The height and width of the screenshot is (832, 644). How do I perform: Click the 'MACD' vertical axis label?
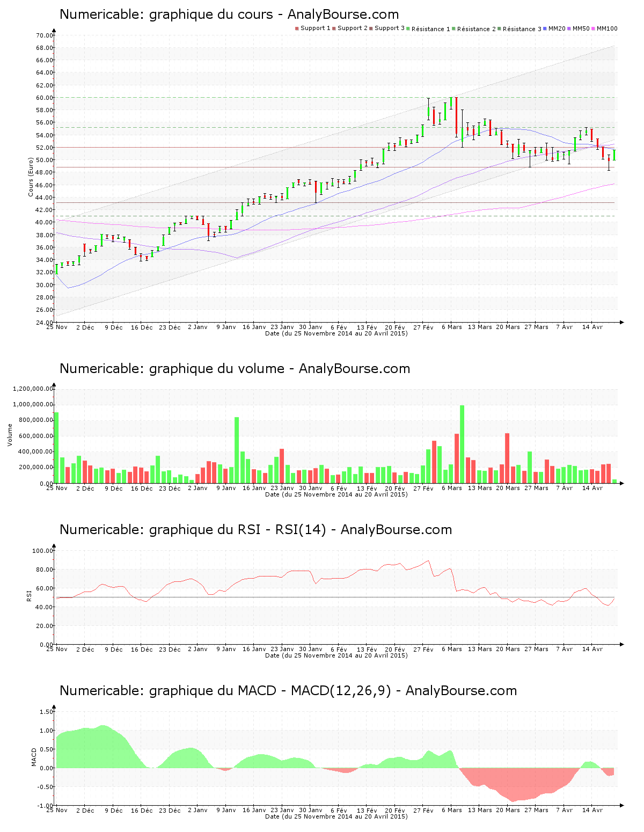coord(34,757)
